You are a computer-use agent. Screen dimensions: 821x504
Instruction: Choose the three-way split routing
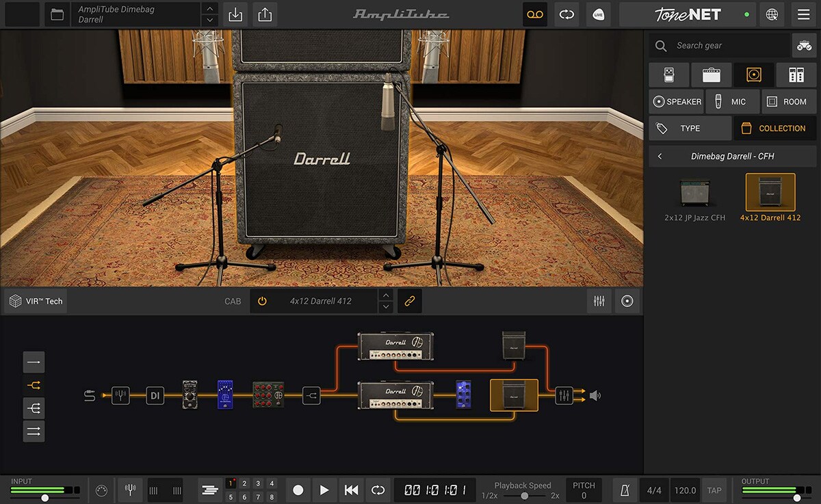[34, 408]
